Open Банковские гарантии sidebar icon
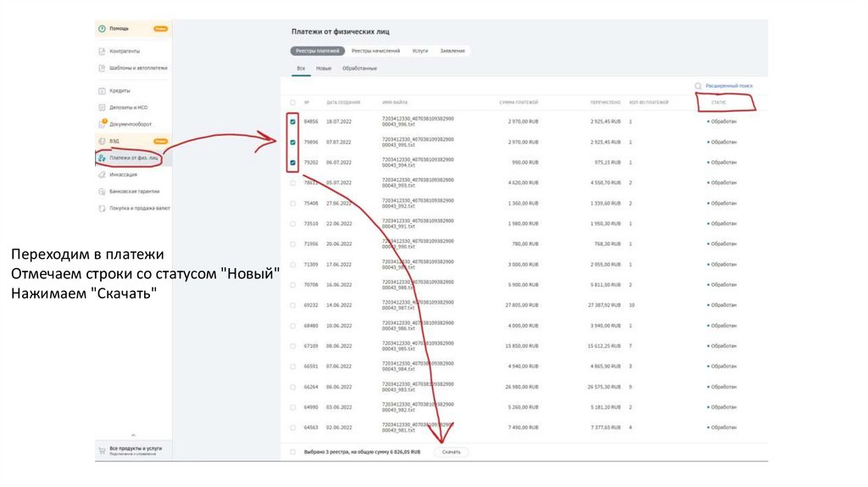The image size is (868, 487). [x=102, y=192]
